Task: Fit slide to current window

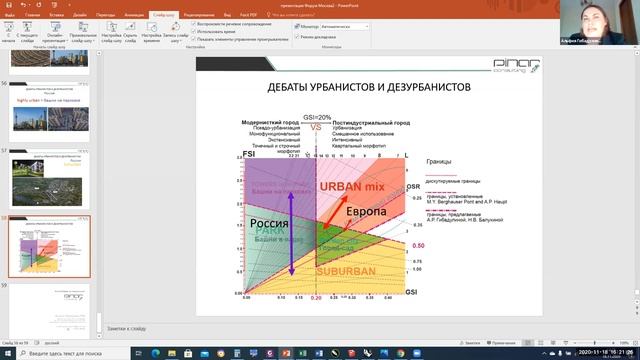Action: click(636, 343)
